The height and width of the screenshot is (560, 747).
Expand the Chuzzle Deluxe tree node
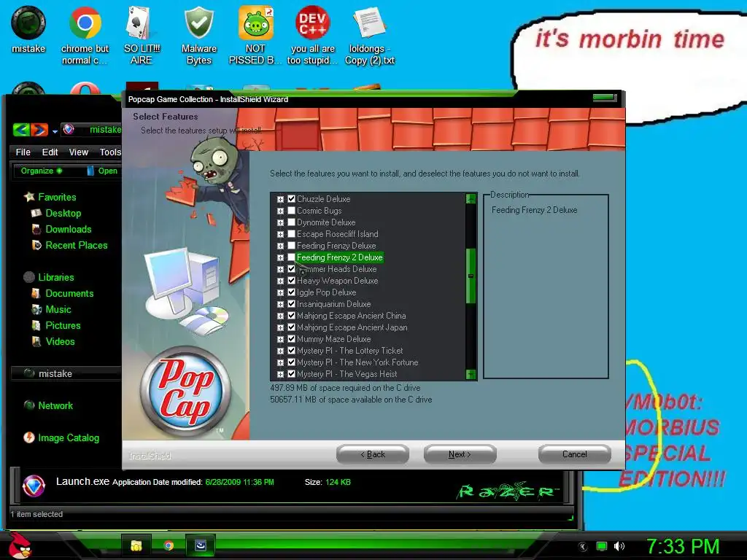pyautogui.click(x=280, y=199)
